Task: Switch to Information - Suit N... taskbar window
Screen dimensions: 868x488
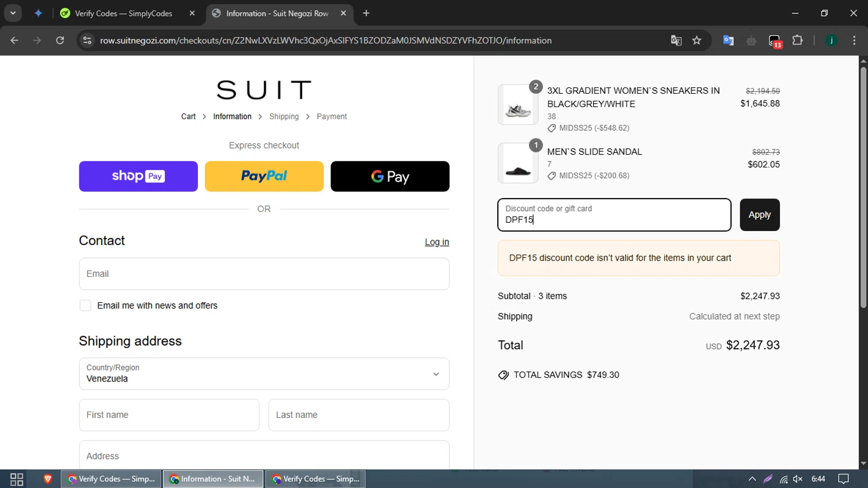Action: [x=214, y=479]
